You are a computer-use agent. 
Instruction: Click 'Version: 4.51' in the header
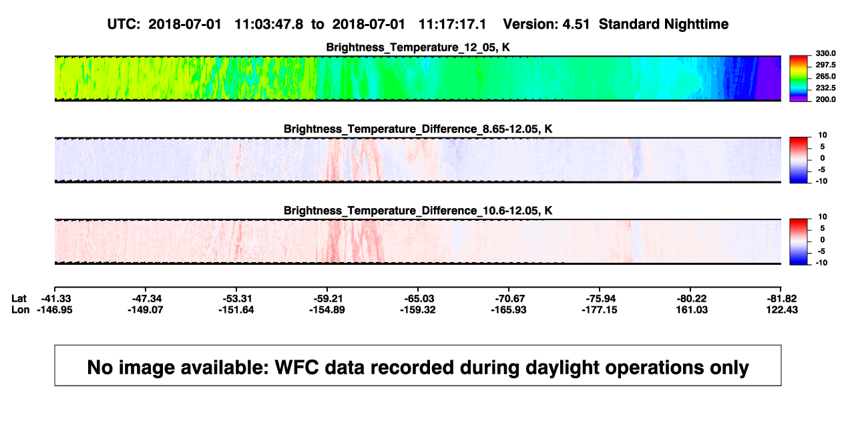pyautogui.click(x=548, y=24)
